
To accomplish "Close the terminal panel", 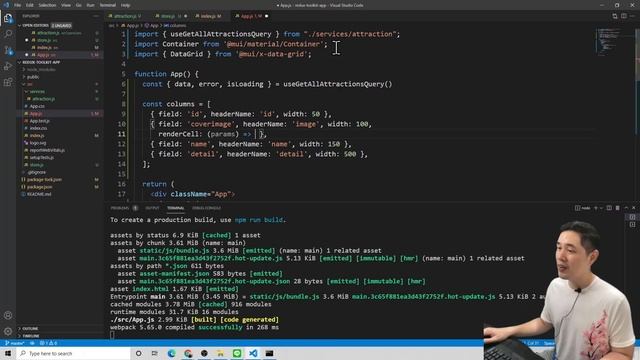I will [x=634, y=208].
